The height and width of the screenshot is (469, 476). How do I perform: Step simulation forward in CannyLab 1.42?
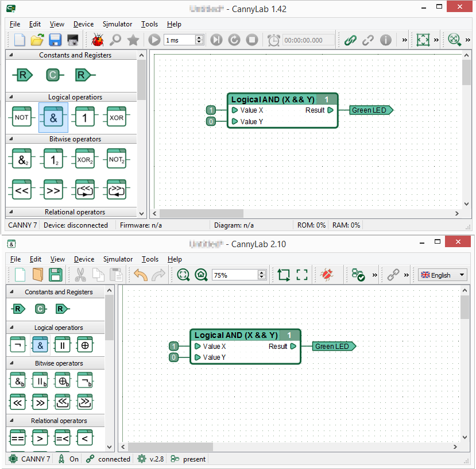click(x=216, y=40)
